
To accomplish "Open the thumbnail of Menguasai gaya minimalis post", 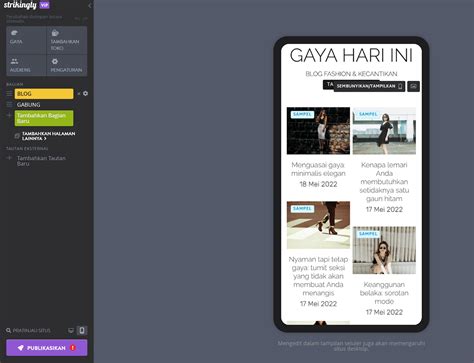I will coord(318,131).
